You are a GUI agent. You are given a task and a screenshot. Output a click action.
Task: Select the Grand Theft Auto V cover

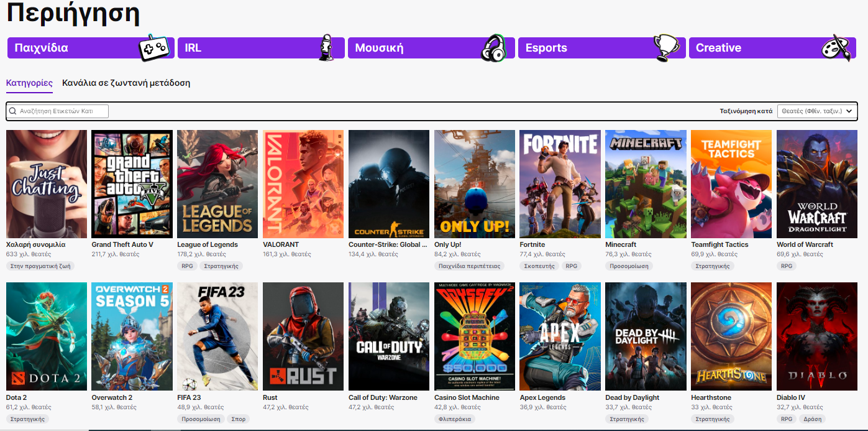132,183
